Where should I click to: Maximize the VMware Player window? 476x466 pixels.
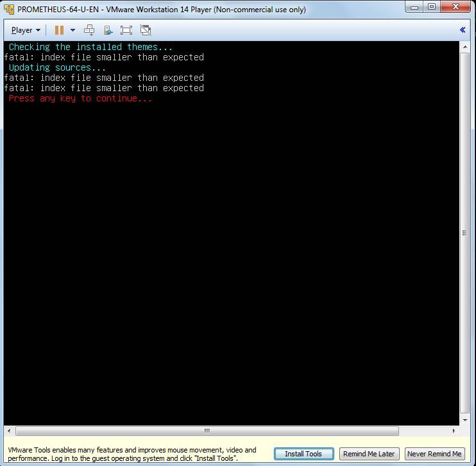pos(431,6)
